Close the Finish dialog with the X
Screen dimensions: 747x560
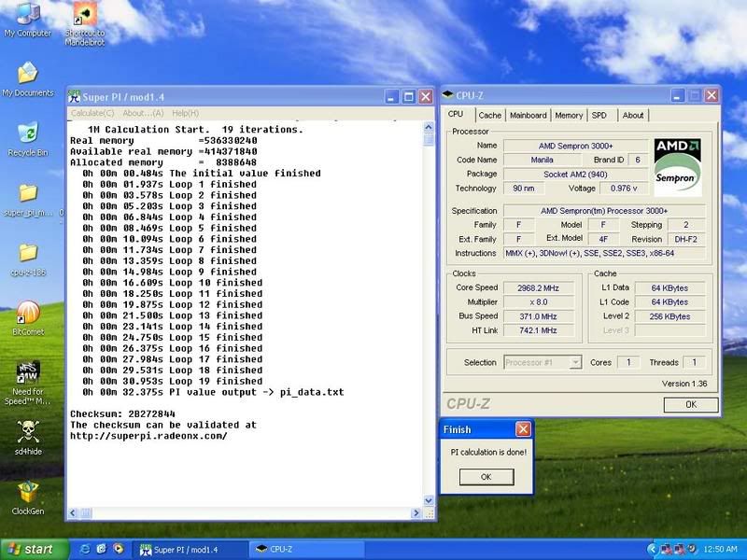click(523, 429)
